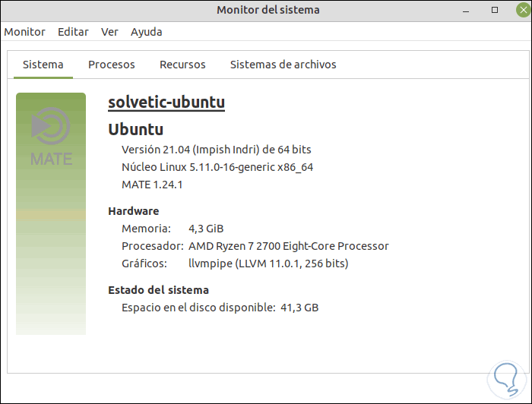Click the AMD Ryzen processor text
This screenshot has height=404, width=532.
pos(289,246)
